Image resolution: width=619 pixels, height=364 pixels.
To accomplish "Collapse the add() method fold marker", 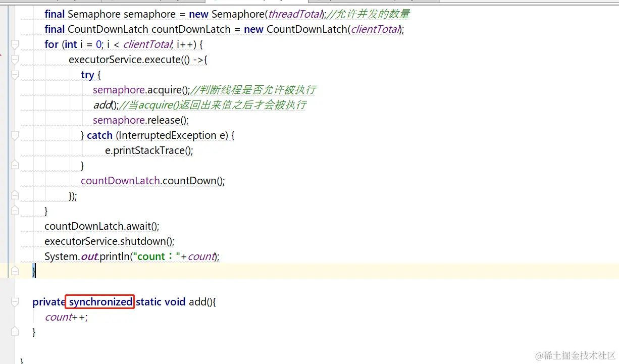I will [x=15, y=302].
